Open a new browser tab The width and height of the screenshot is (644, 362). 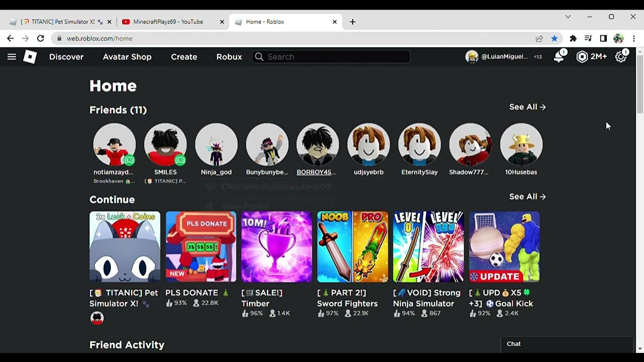(x=353, y=22)
